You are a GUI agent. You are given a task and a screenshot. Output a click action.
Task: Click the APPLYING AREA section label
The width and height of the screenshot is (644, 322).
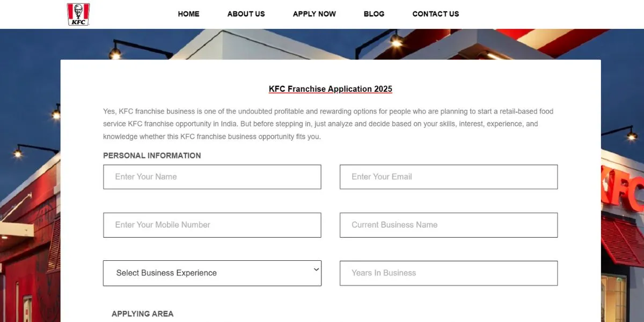coord(142,314)
